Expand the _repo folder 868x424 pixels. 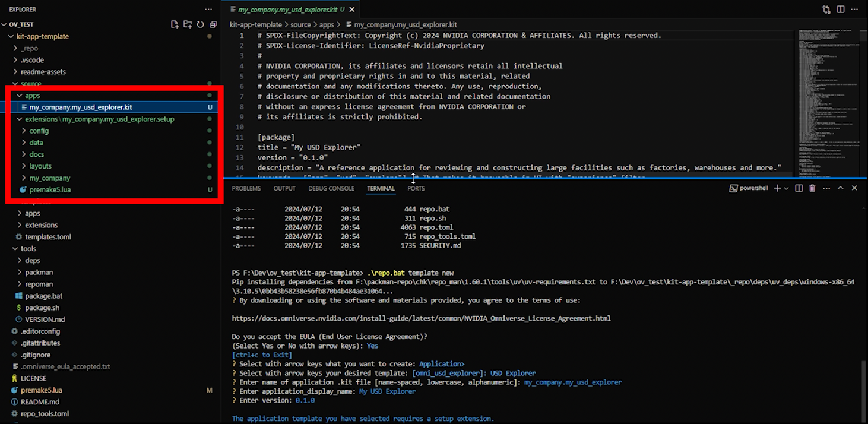click(15, 48)
